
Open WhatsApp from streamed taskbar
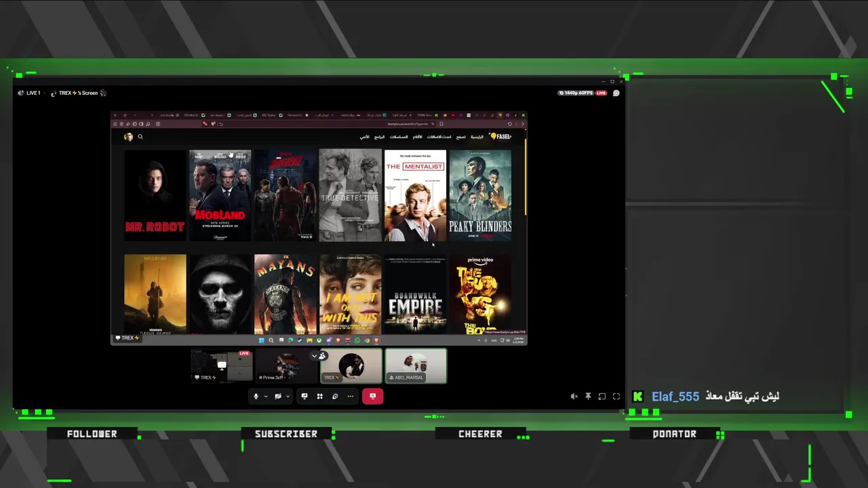coord(357,340)
